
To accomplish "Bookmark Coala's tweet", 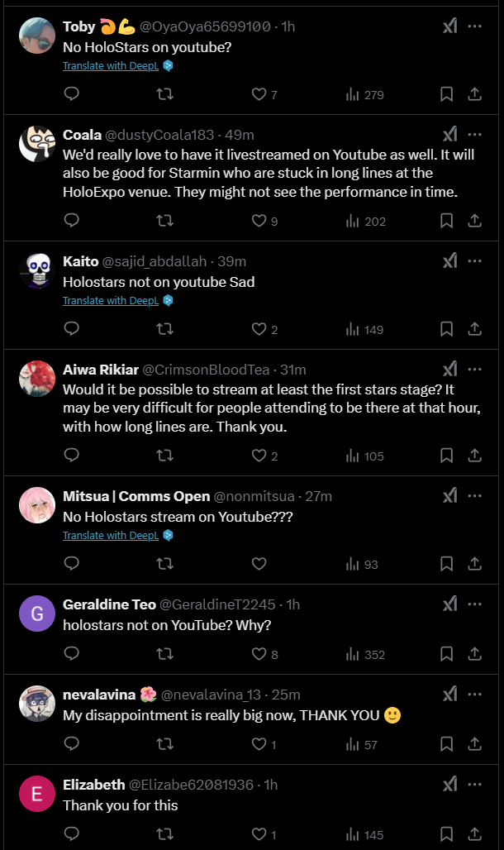I will click(446, 221).
